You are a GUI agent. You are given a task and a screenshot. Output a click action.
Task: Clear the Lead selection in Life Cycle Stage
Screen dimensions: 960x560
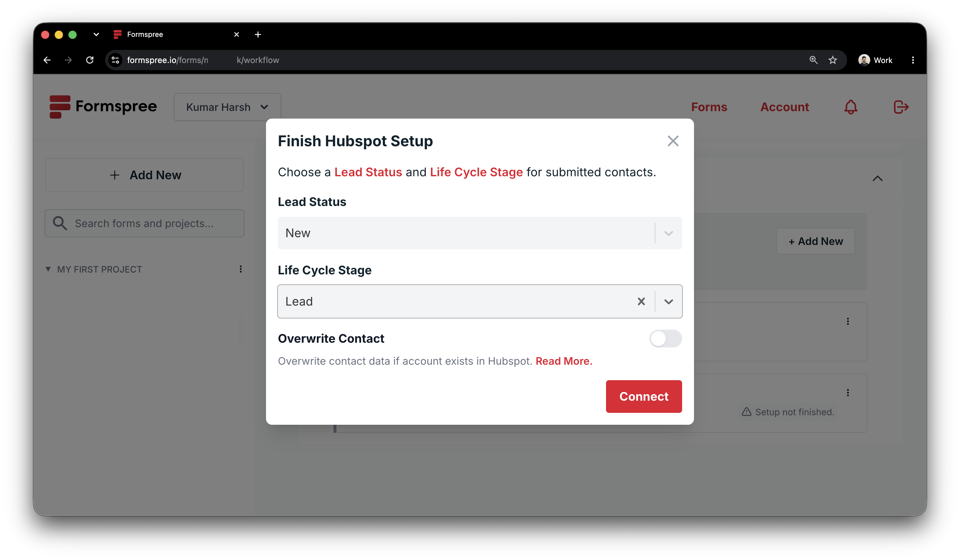[x=641, y=301]
